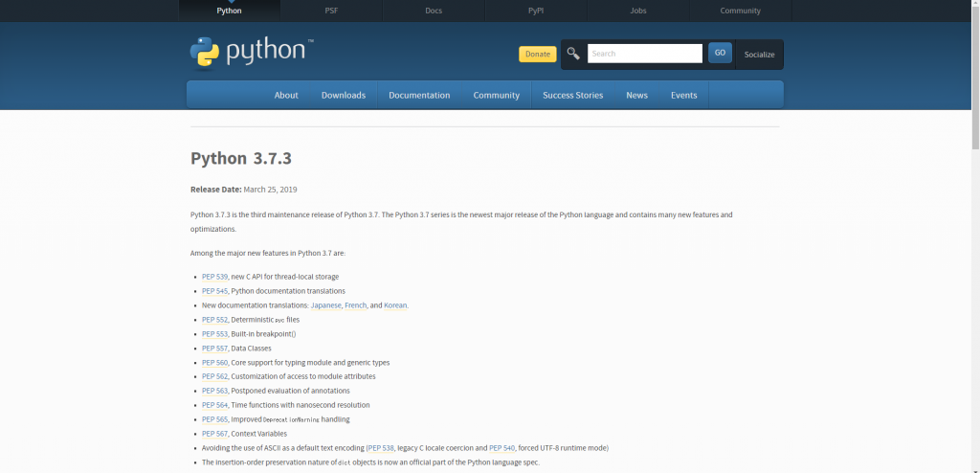Screen dimensions: 980x473
Task: Open the PEP 545 link
Action: (x=214, y=291)
